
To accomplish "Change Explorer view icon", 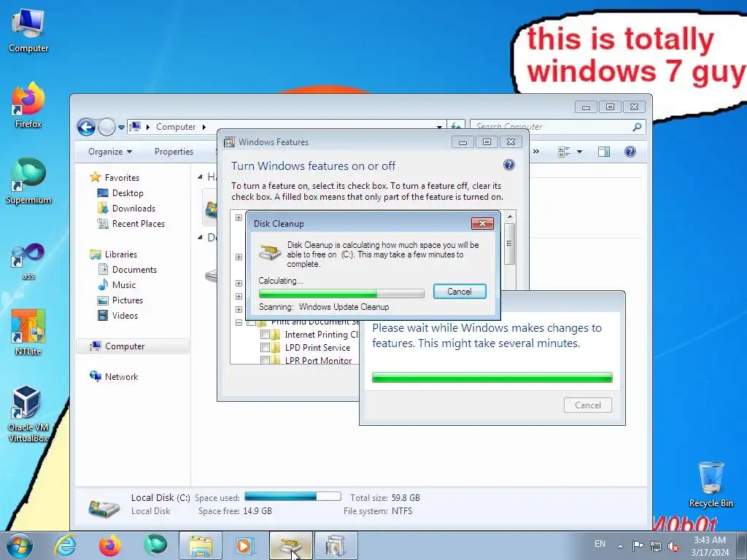I will tap(564, 152).
